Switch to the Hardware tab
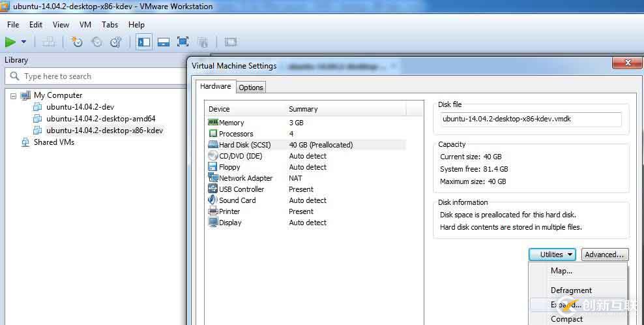 point(215,86)
